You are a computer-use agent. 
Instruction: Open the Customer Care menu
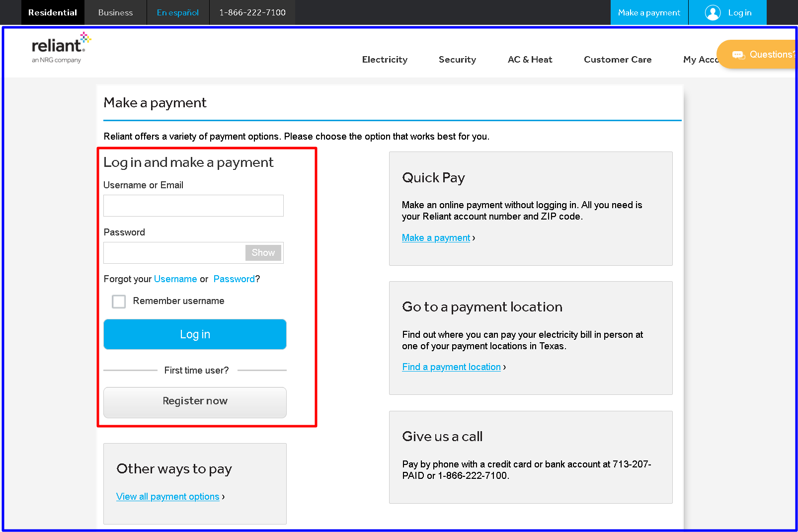(618, 60)
